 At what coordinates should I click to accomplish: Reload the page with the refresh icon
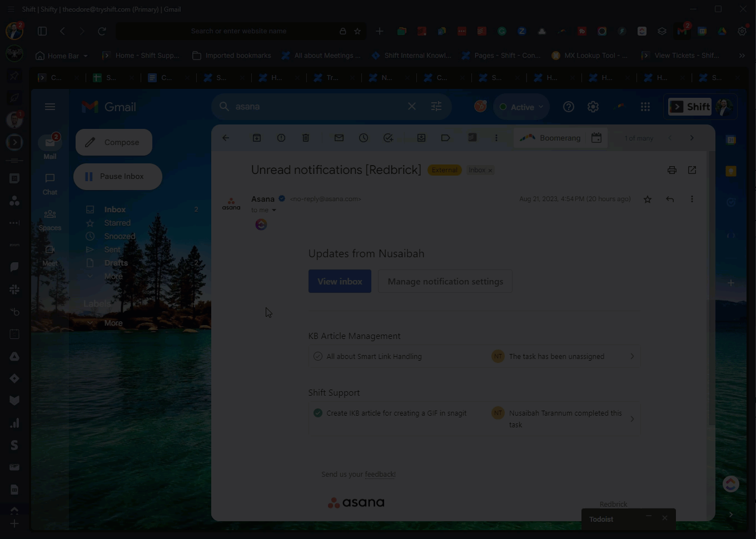point(102,31)
